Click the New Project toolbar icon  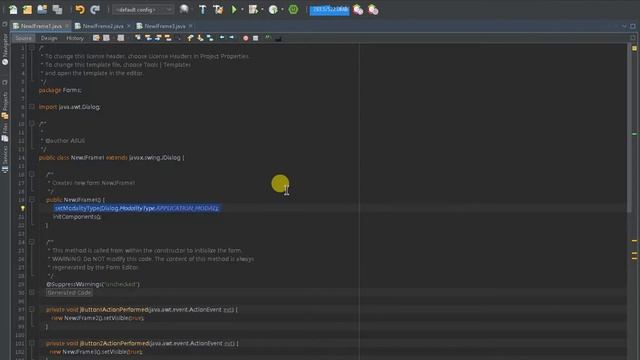pyautogui.click(x=27, y=9)
